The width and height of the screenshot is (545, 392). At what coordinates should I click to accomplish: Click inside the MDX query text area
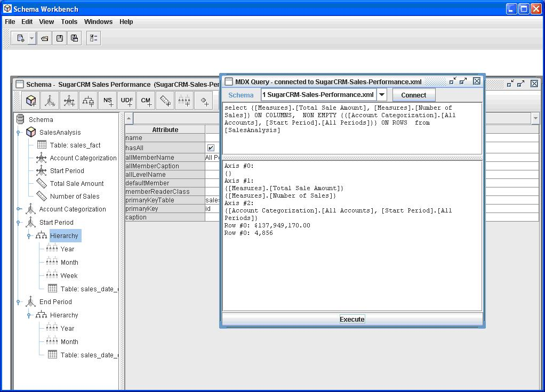coord(352,141)
